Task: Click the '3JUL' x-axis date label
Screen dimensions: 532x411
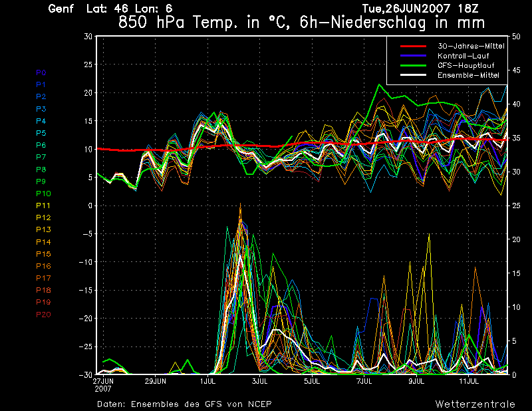Action: [x=260, y=381]
